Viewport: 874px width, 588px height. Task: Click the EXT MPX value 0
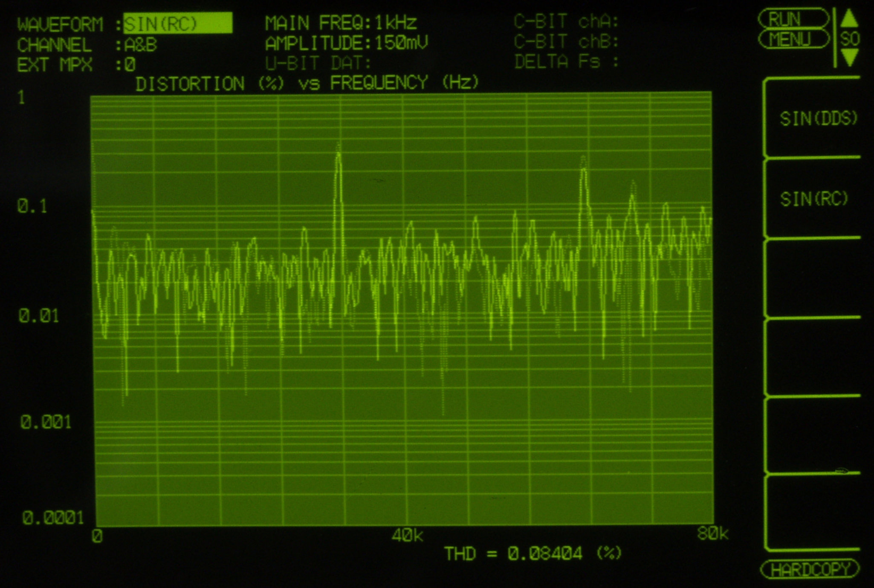point(130,65)
